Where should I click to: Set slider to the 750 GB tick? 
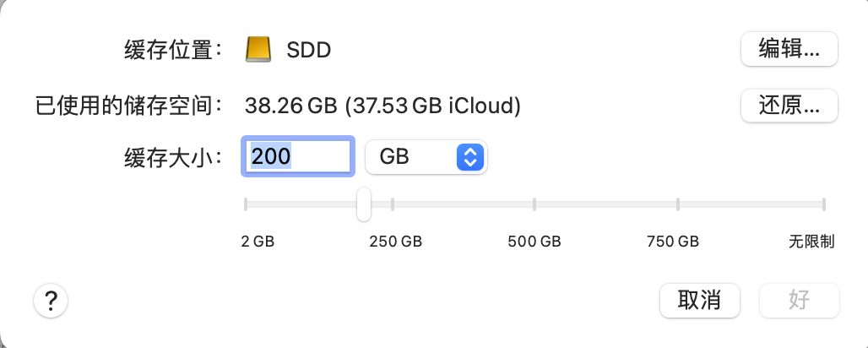coord(678,204)
